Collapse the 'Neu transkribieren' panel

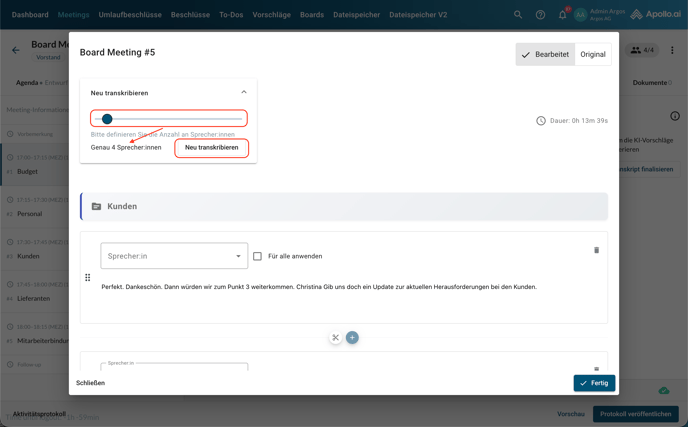point(243,92)
